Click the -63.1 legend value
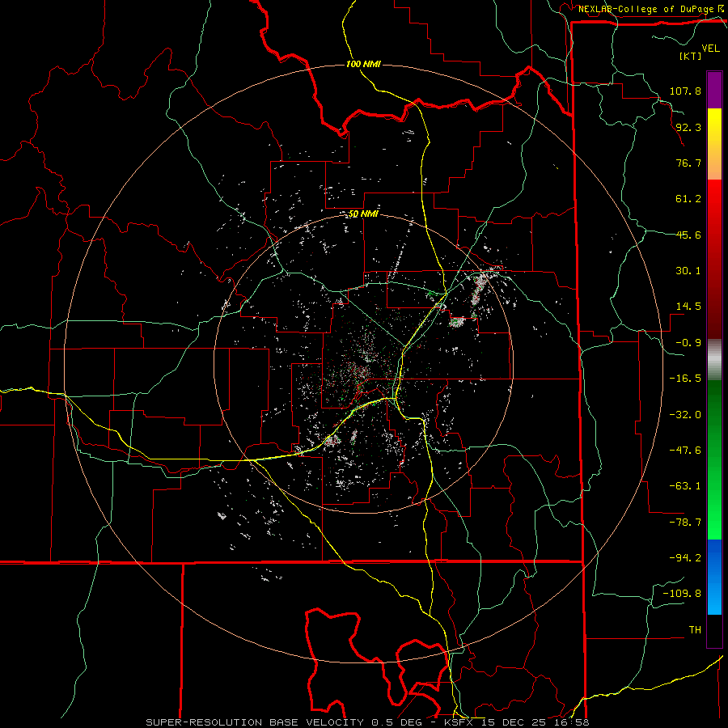The image size is (728, 728). point(685,486)
